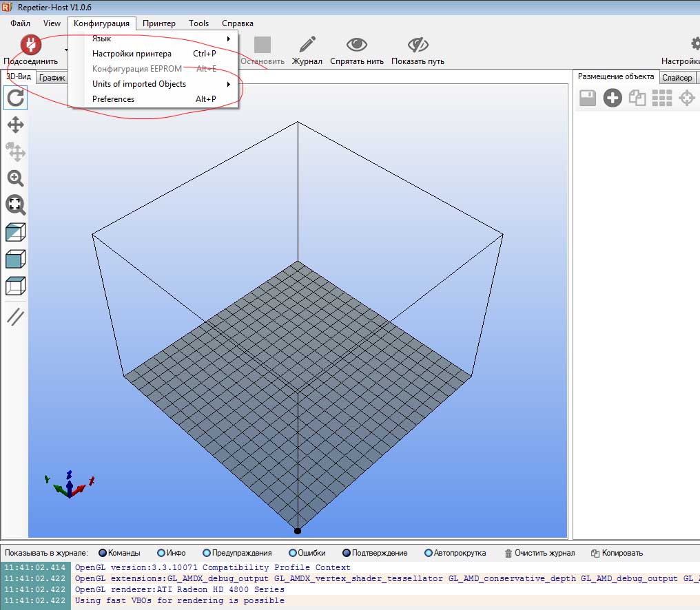The image size is (700, 610).
Task: Open the dropdown arrow beside Подсоединить
Action: (67, 50)
